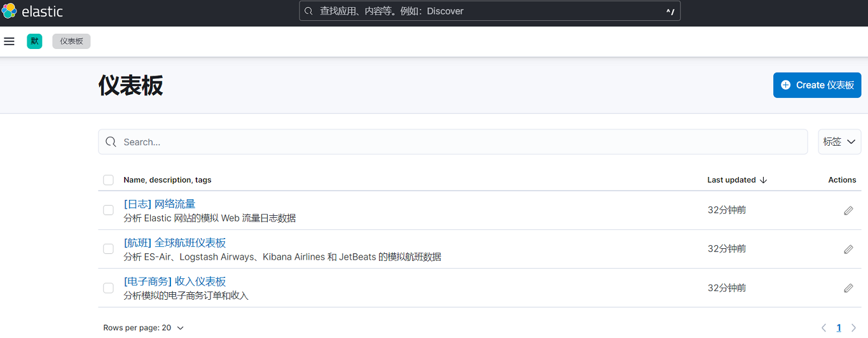Edit the [日志] 网络流量 dashboard pencil icon
868x338 pixels.
[848, 211]
